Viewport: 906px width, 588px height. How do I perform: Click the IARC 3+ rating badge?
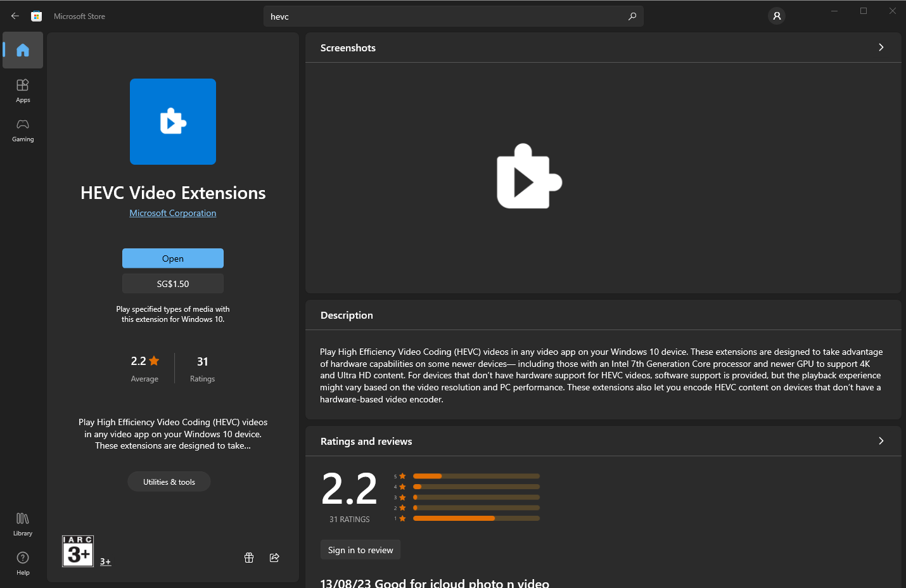point(78,551)
